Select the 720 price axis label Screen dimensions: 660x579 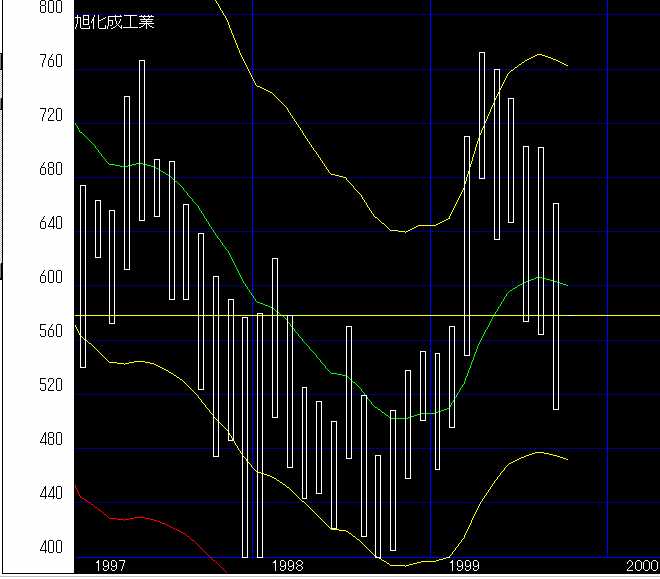(49, 116)
